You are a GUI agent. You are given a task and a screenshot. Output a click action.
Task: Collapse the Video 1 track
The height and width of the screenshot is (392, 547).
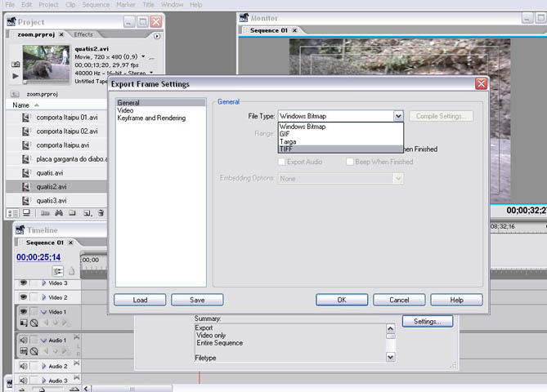pyautogui.click(x=44, y=312)
